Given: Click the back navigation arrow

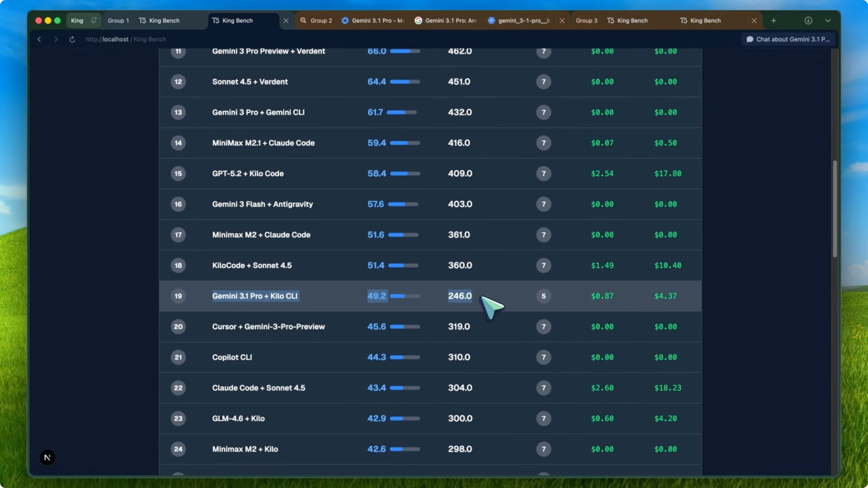Looking at the screenshot, I should click(x=39, y=39).
